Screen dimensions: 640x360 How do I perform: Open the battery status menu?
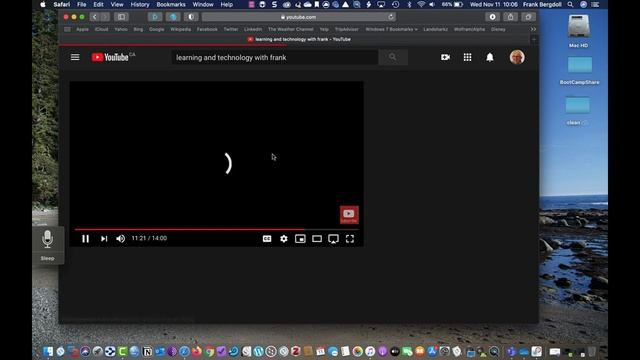453,4
